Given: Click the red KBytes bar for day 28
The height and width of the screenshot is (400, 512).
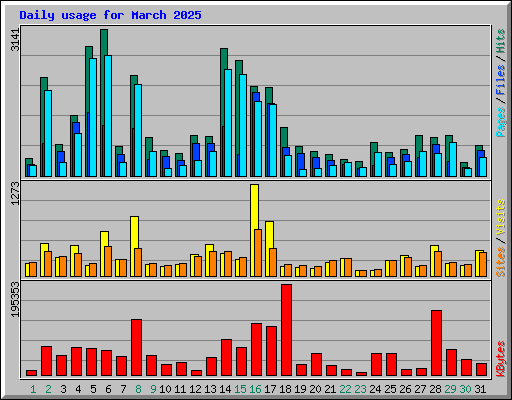Looking at the screenshot, I should coord(436,343).
